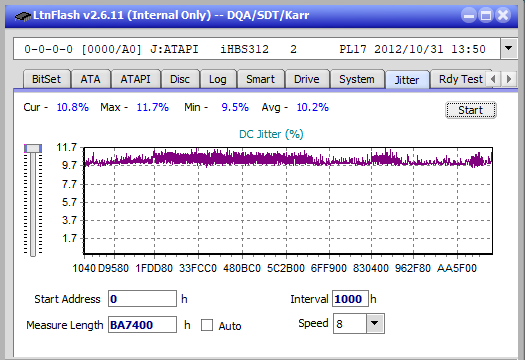Click the Avg jitter value 10.2%
The image size is (525, 360).
(x=313, y=107)
